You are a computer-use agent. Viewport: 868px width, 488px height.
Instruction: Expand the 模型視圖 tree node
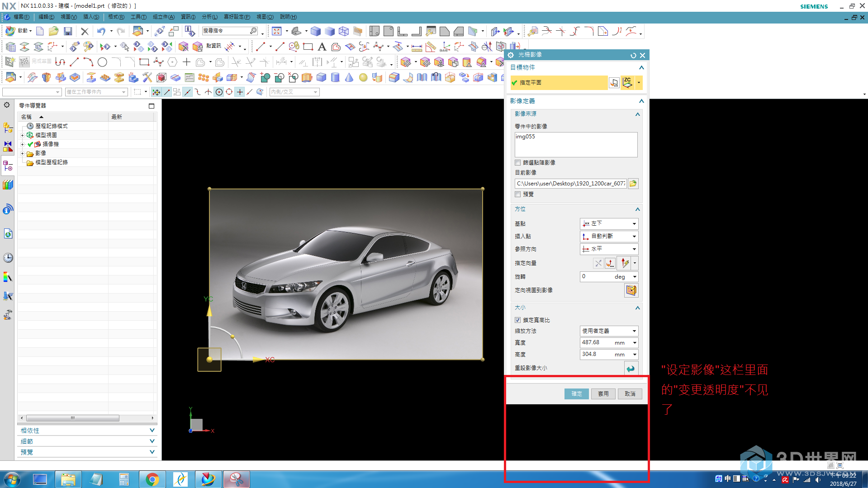pos(22,135)
